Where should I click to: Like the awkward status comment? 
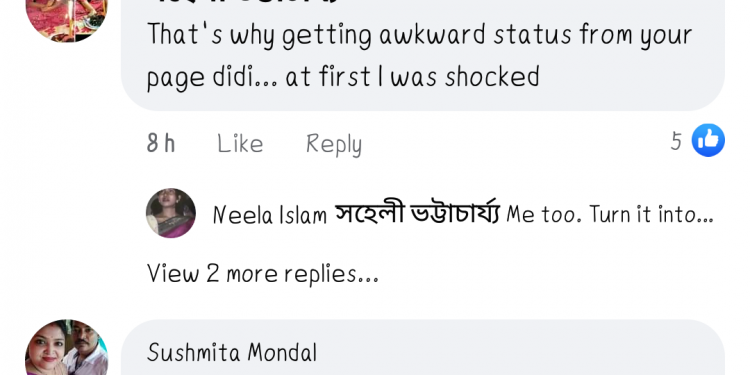[x=240, y=143]
